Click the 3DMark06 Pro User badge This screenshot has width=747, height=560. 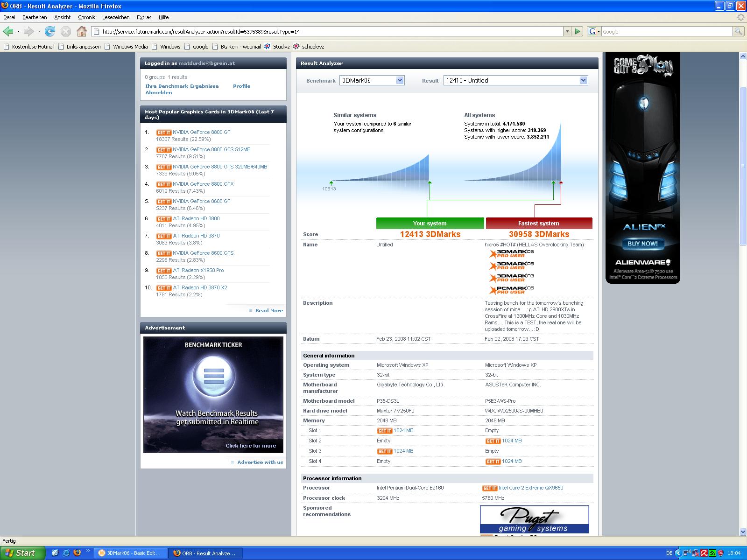[512, 253]
